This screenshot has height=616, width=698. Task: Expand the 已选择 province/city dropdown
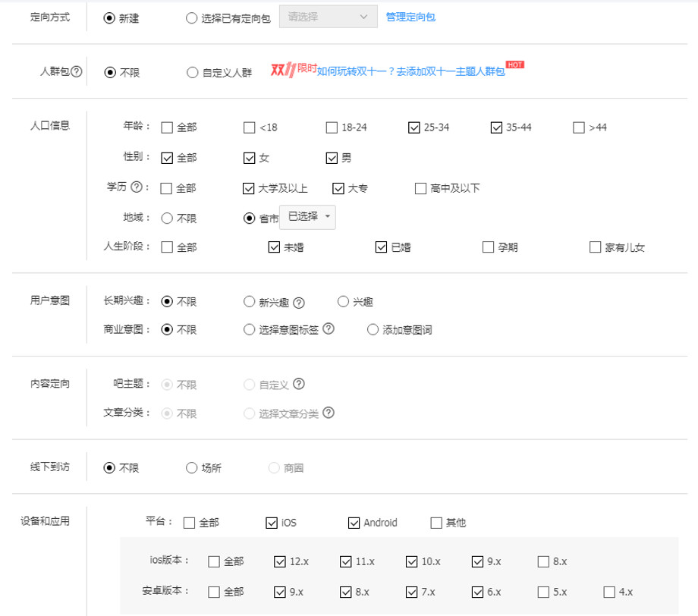pyautogui.click(x=307, y=217)
